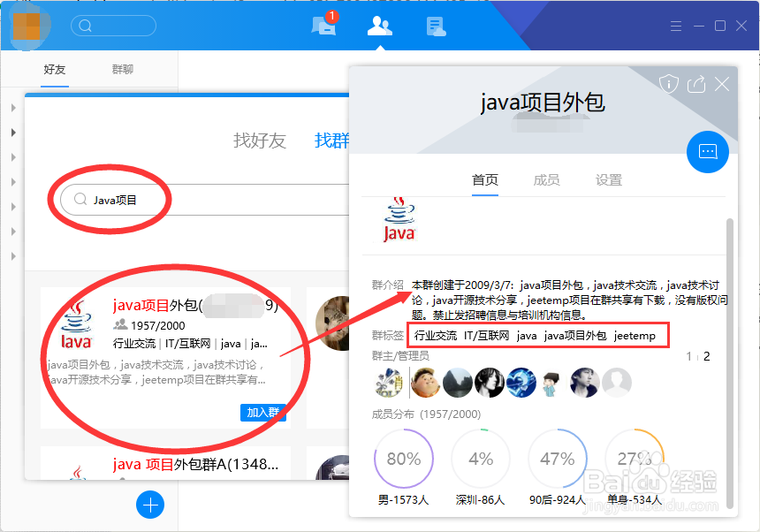
Task: Click the info icon on the group card
Action: click(669, 83)
